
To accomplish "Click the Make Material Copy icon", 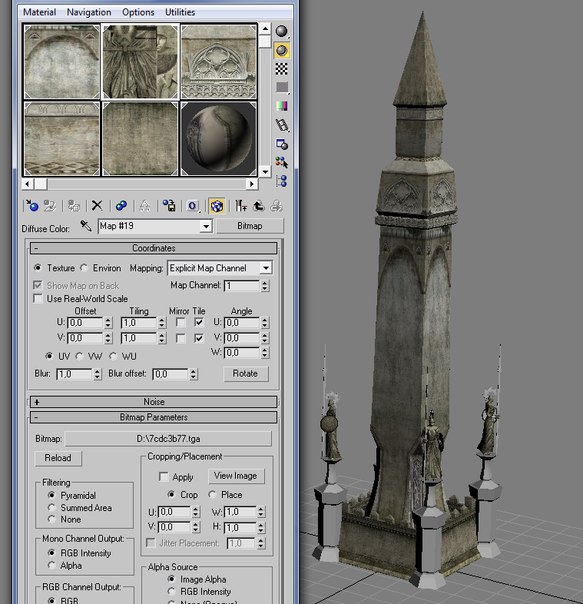I will coord(121,206).
